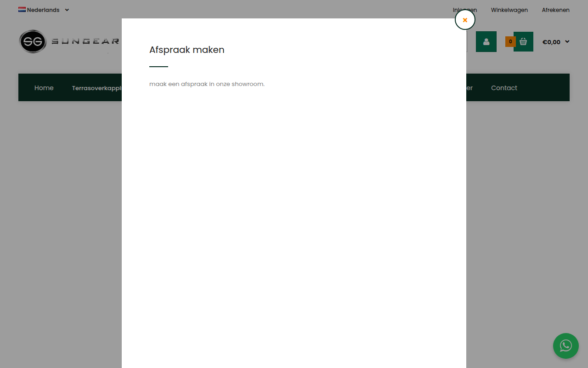
Task: Click the Inloggen link
Action: pos(465,10)
